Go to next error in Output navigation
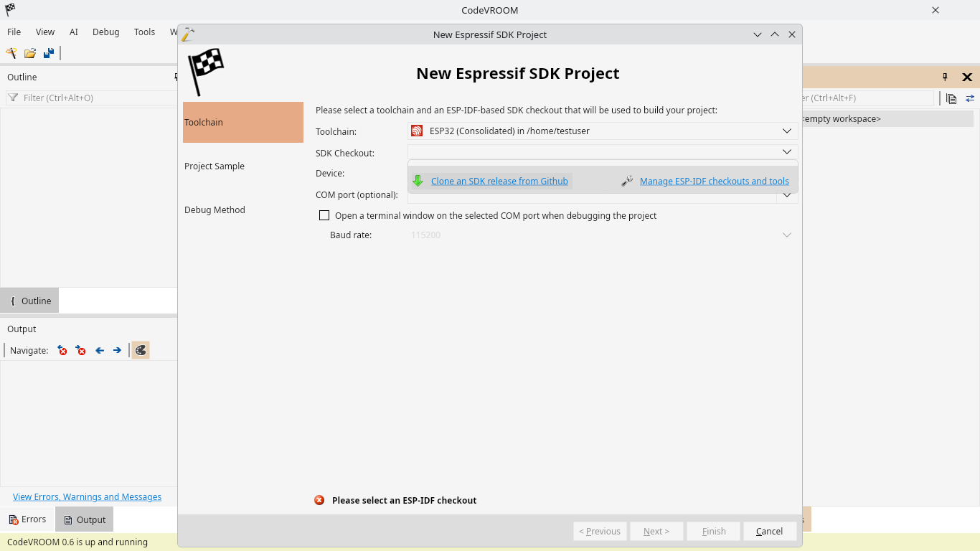 click(81, 350)
